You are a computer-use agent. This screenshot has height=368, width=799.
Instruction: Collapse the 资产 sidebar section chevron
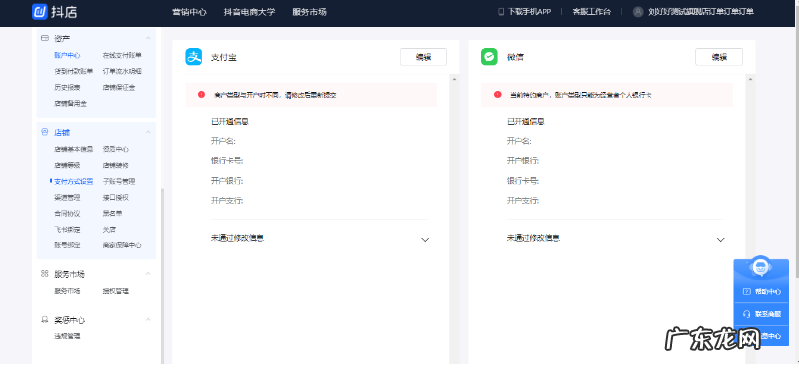pos(148,38)
